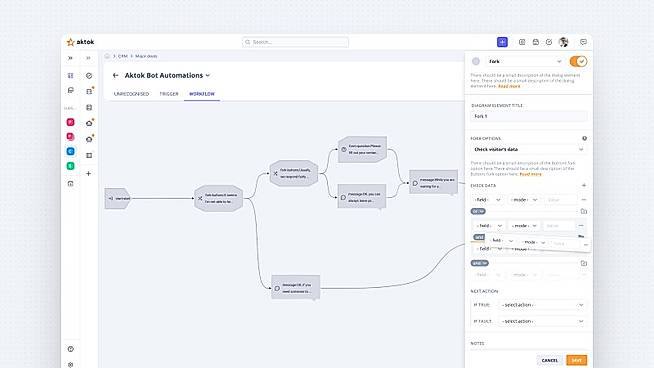Viewport: 654px width, 368px height.
Task: Click the back arrow beside Aktok Bot Automations
Action: [x=116, y=76]
